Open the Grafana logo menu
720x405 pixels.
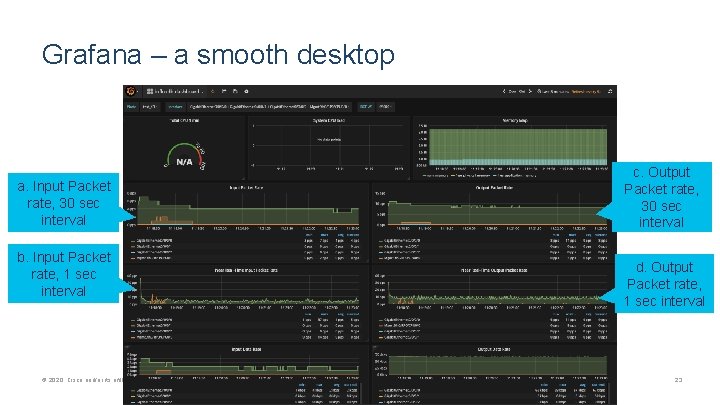(x=131, y=91)
